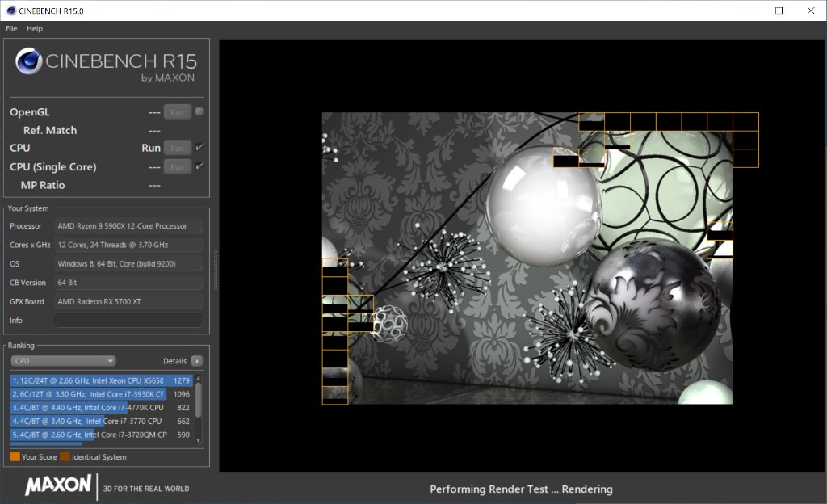Click the Details arrow button in Ranking
This screenshot has height=504, width=827.
point(196,361)
